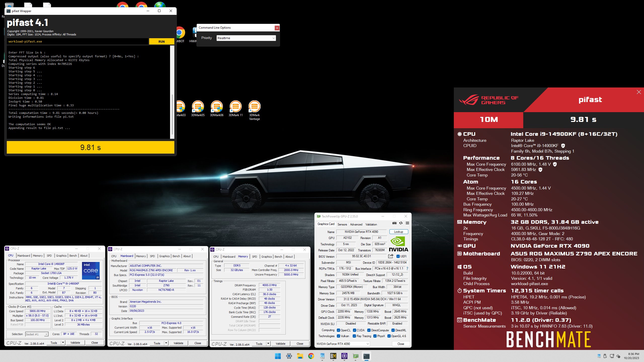Open SPD tab in CPU-Z Memory window

(x=255, y=257)
